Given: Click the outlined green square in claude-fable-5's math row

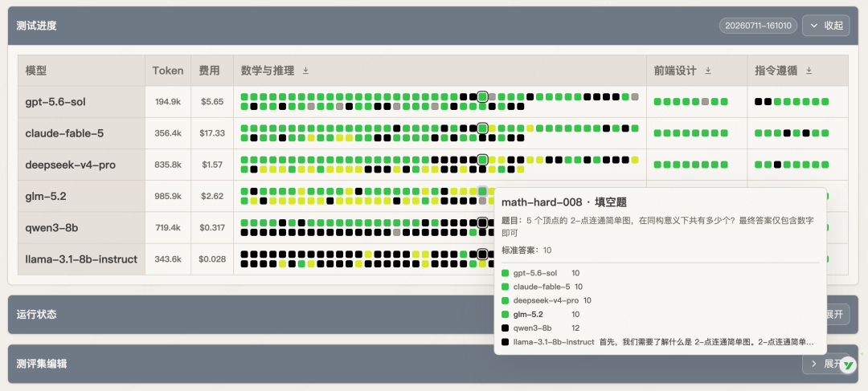Looking at the screenshot, I should [482, 128].
